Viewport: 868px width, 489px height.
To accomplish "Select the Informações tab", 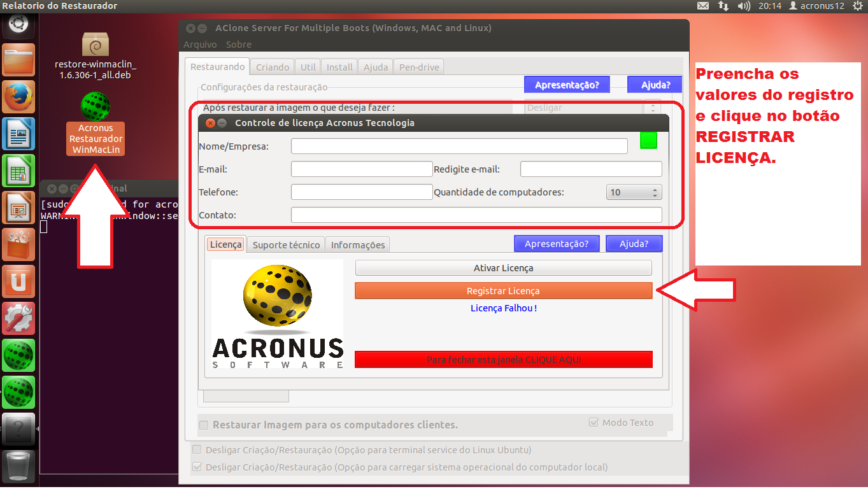I will [358, 245].
